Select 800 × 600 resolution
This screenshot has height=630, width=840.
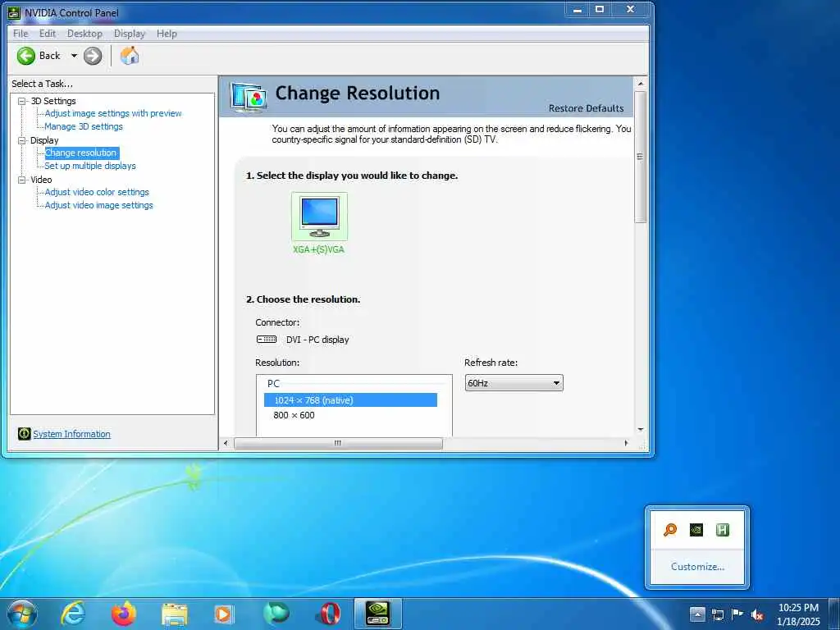pos(294,415)
